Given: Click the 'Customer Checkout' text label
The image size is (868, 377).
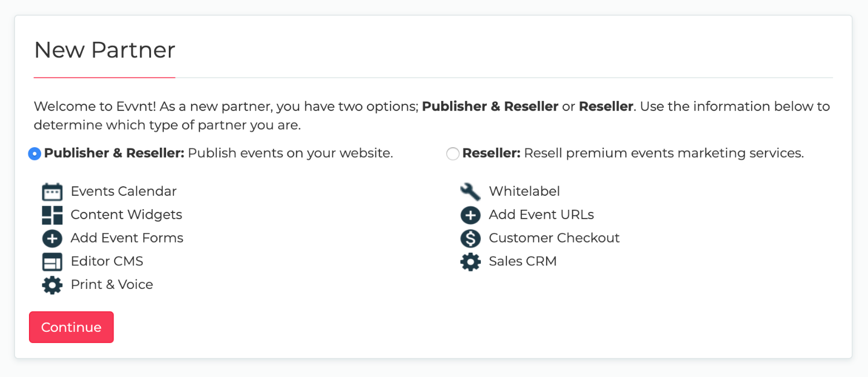Looking at the screenshot, I should [x=554, y=238].
